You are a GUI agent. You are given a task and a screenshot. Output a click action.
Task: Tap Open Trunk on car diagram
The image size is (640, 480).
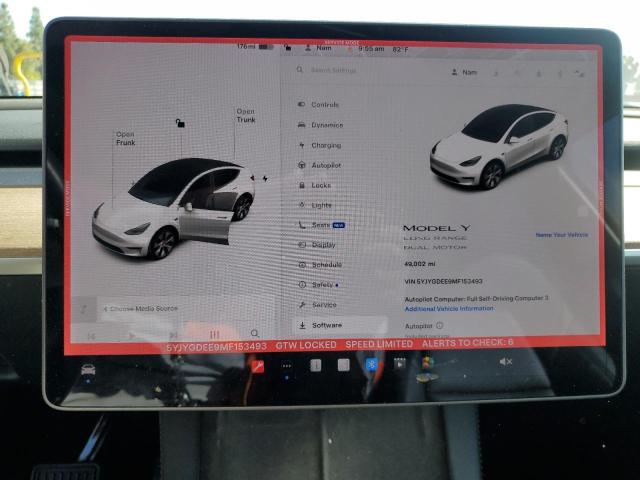[x=246, y=116]
